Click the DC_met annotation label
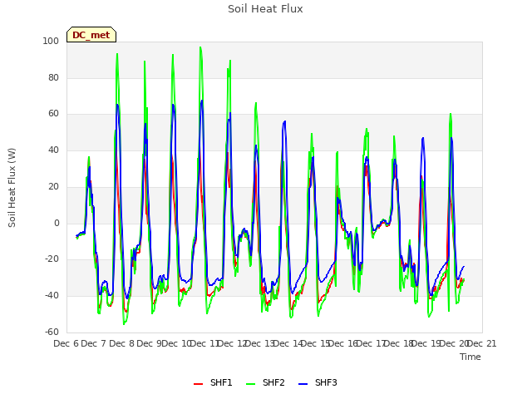Viewport: 532px width, 399px height. pos(91,35)
